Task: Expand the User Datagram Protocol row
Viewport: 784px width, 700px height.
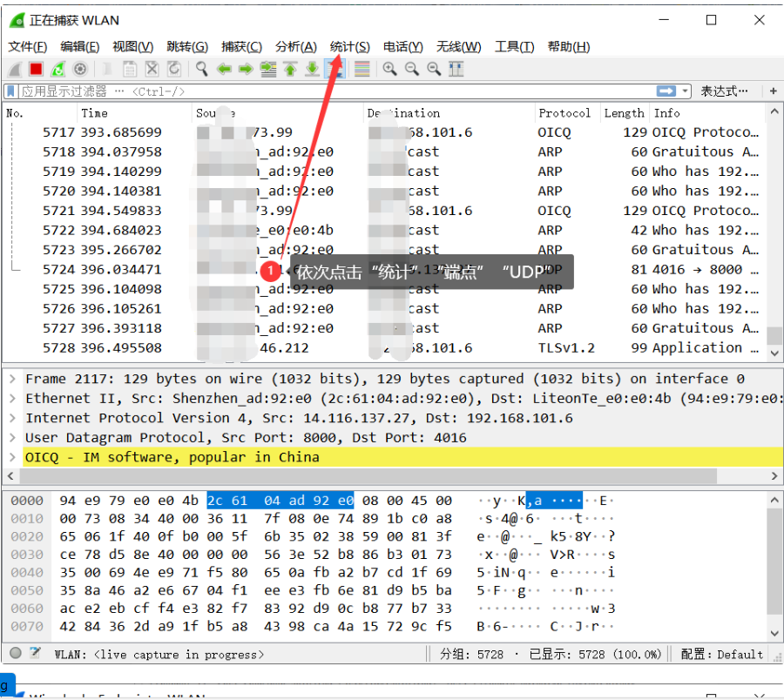Action: [x=12, y=438]
